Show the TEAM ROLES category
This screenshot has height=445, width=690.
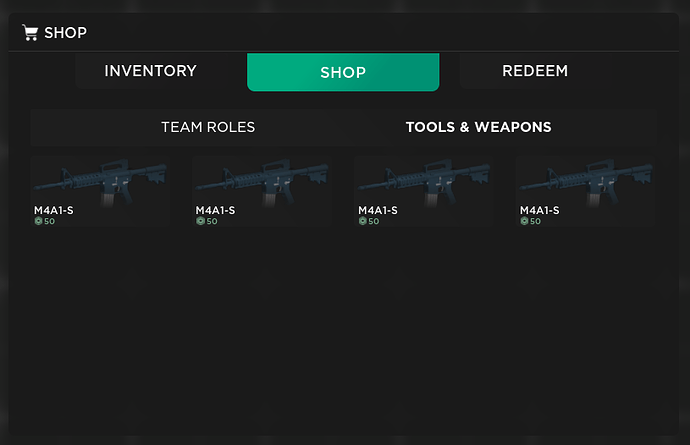pos(208,127)
